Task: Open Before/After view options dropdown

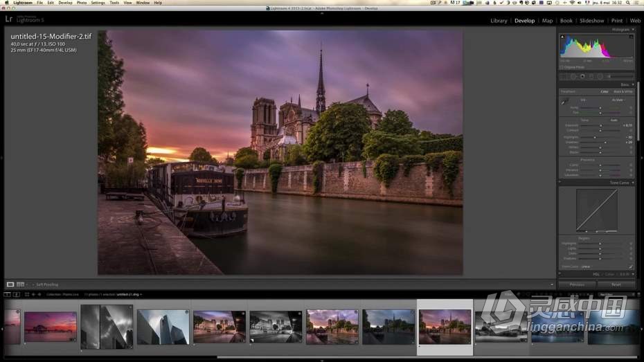Action: click(27, 284)
